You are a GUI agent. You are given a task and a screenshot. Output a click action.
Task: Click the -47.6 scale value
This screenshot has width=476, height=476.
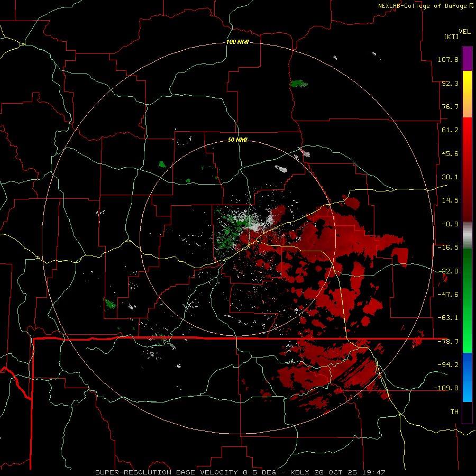(448, 295)
